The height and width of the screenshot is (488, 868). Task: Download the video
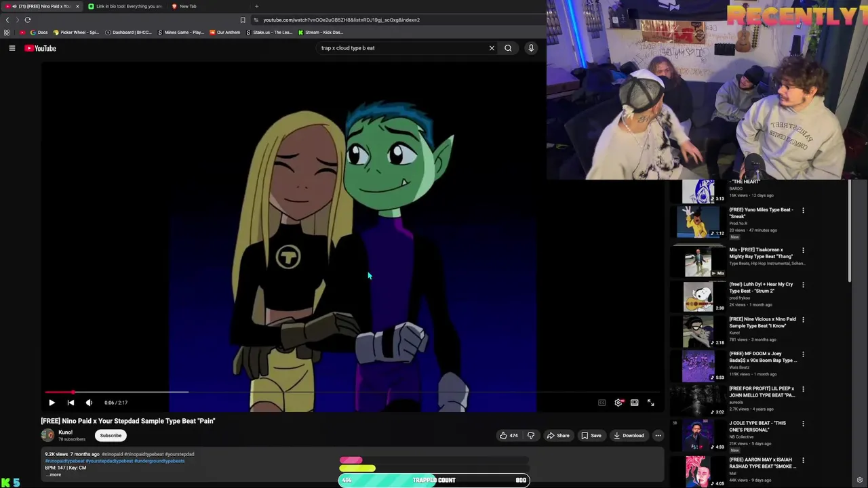point(629,436)
